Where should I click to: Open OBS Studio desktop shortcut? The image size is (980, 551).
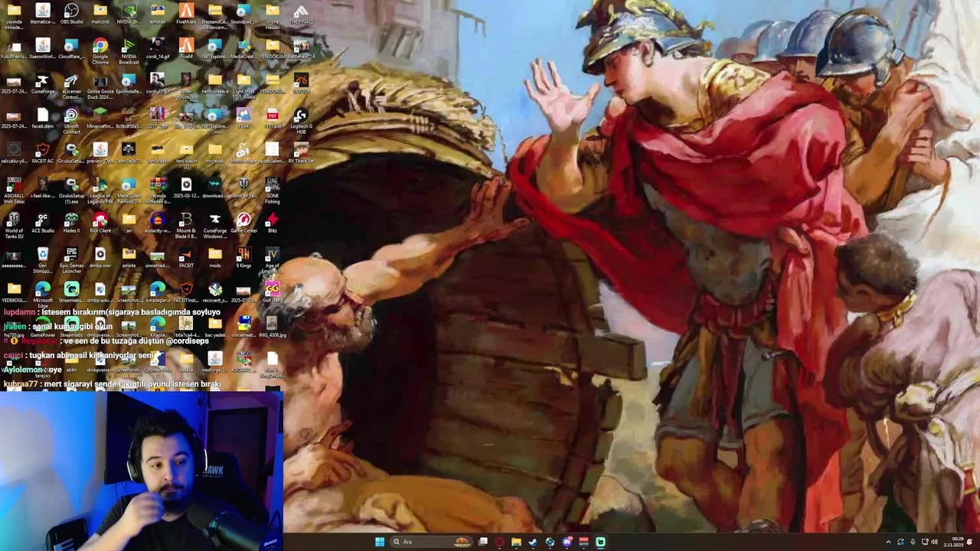click(x=71, y=14)
